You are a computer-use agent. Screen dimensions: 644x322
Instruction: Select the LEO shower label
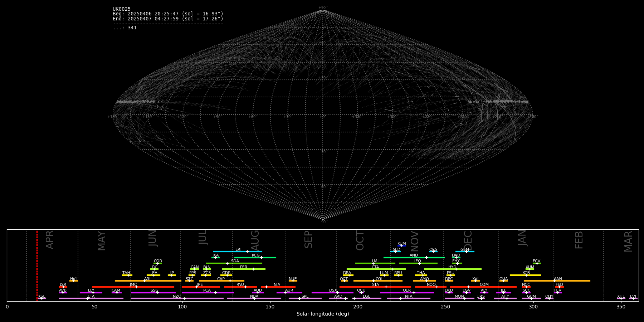(x=418, y=261)
